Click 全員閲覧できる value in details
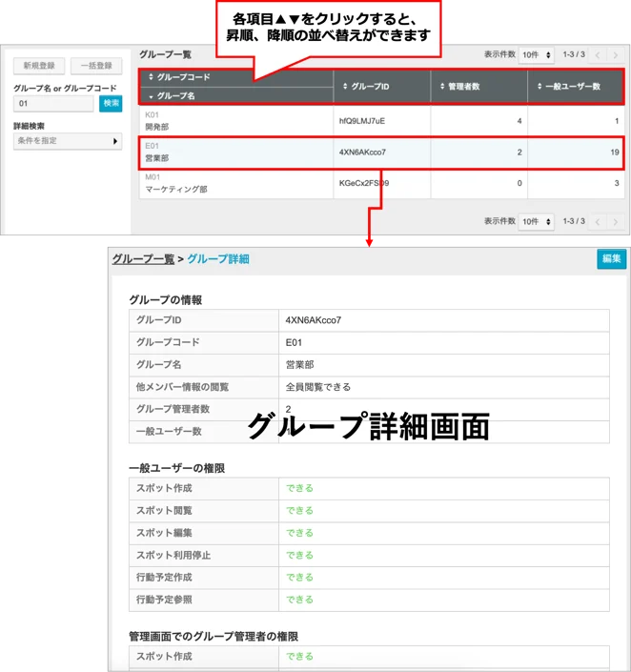The height and width of the screenshot is (672, 631). tap(318, 387)
